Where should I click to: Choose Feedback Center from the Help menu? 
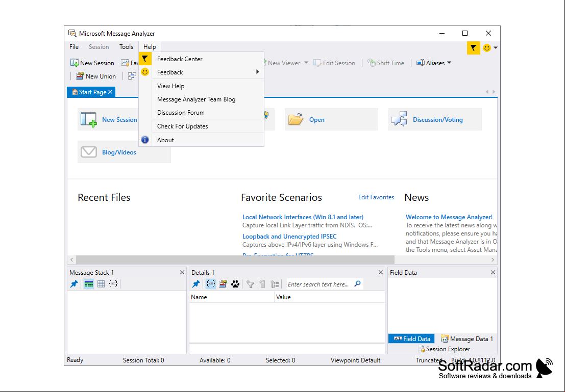click(202, 59)
